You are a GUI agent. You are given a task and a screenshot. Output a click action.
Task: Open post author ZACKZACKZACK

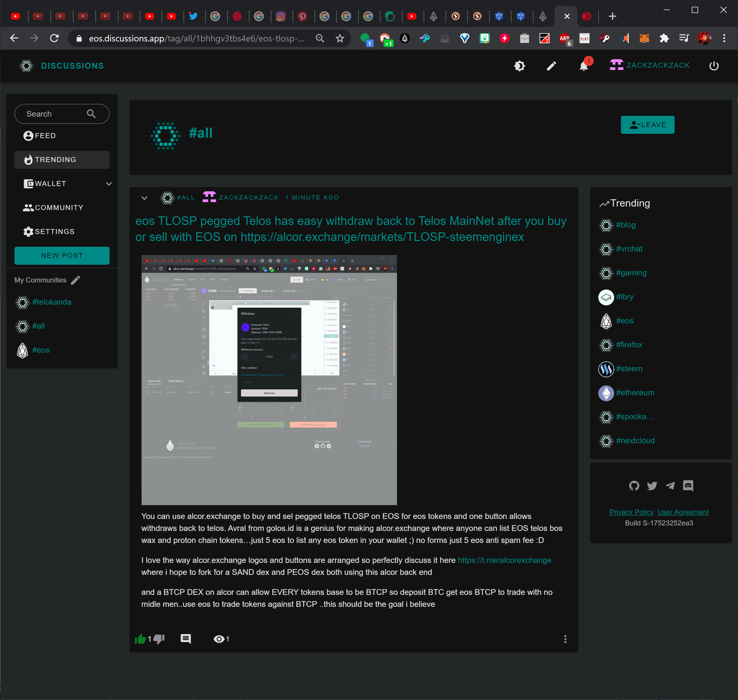coord(241,197)
